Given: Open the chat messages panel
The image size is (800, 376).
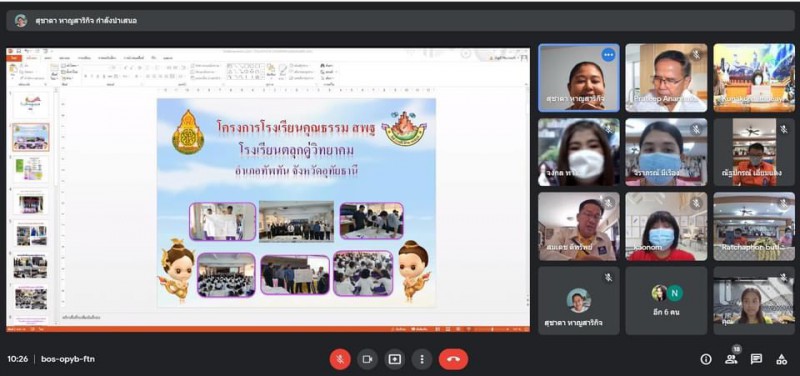Looking at the screenshot, I should [756, 359].
